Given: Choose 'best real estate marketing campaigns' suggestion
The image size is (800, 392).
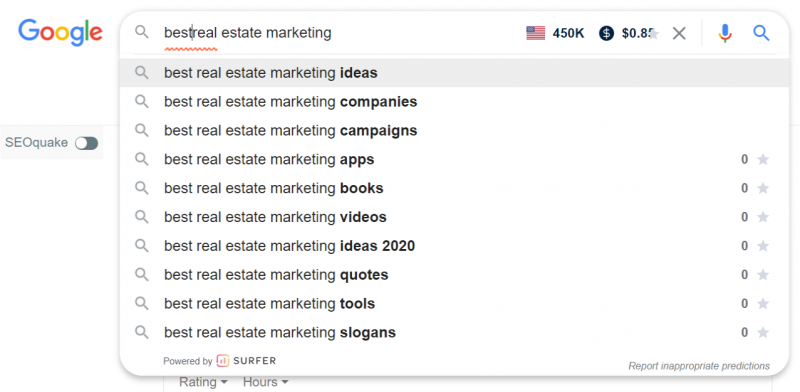Looking at the screenshot, I should pos(454,131).
